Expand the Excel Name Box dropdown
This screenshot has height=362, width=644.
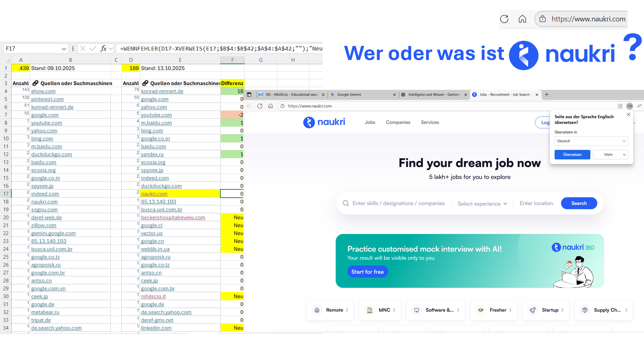(x=64, y=49)
